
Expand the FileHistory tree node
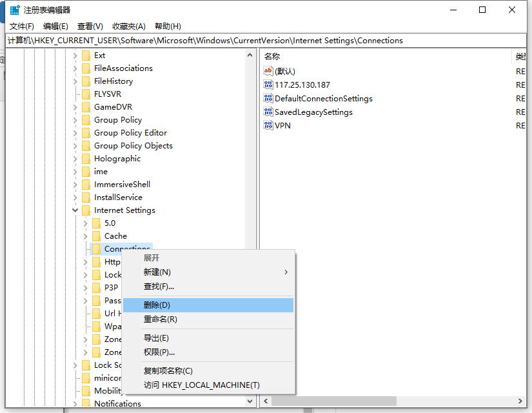(x=75, y=81)
